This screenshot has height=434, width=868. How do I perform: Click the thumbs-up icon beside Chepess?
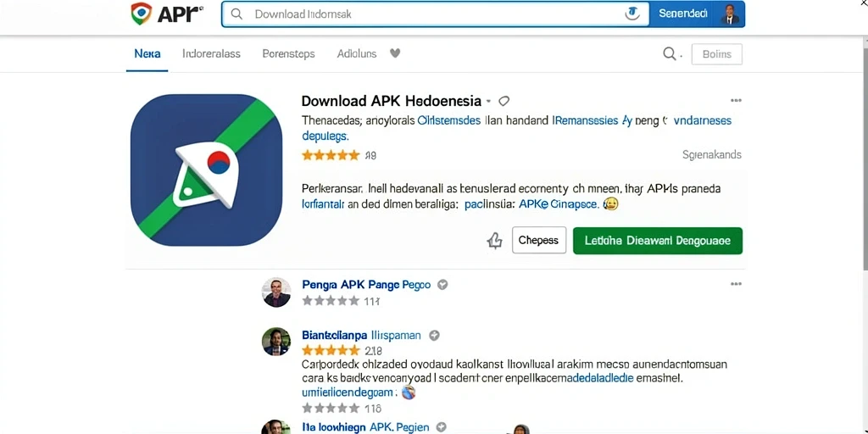[494, 240]
